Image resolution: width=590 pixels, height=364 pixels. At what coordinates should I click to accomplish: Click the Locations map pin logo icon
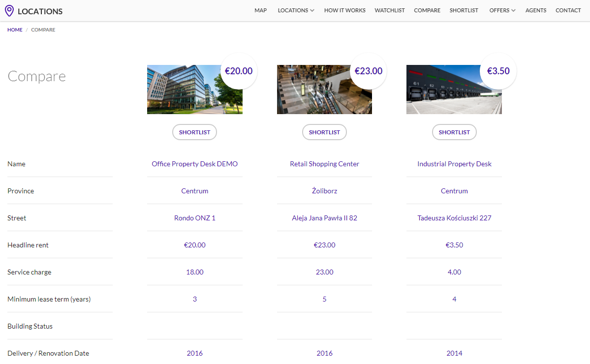[9, 11]
